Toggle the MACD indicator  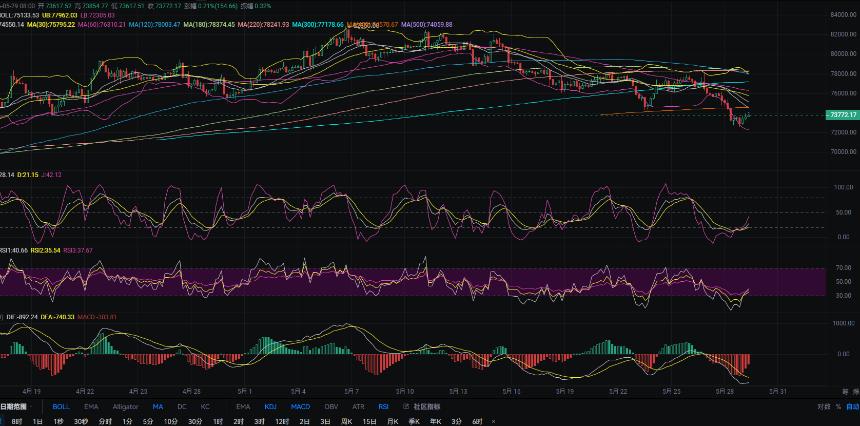pos(301,407)
